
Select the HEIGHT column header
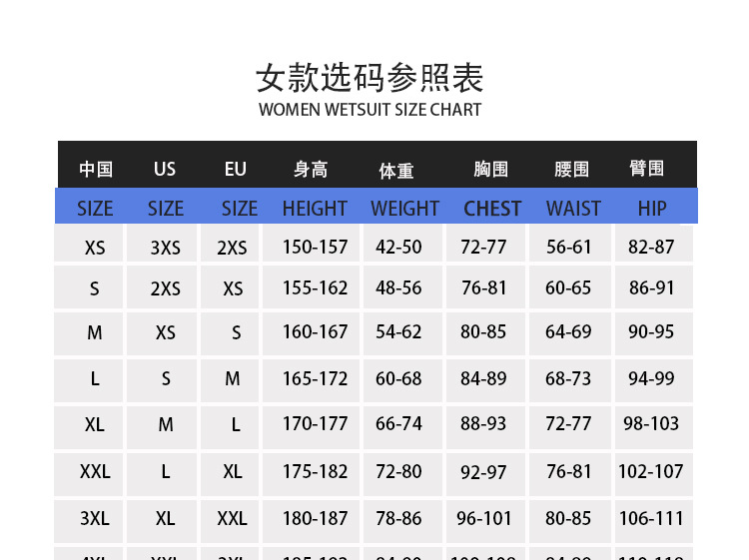[x=315, y=209]
